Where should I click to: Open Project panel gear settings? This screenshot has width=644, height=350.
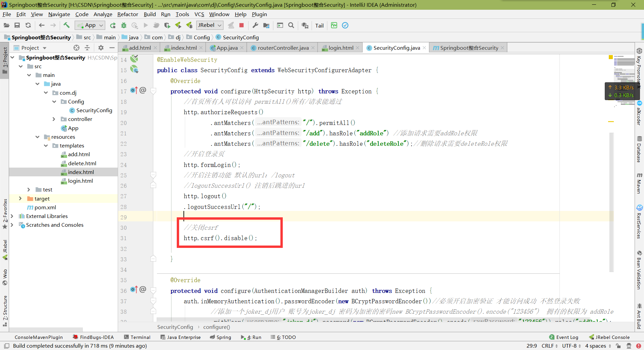click(101, 48)
